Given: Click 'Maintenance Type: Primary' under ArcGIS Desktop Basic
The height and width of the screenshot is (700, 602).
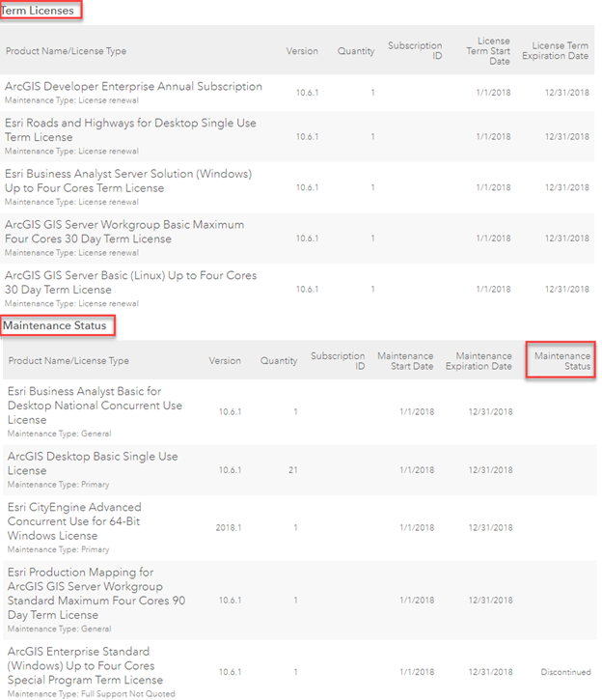Looking at the screenshot, I should click(59, 485).
